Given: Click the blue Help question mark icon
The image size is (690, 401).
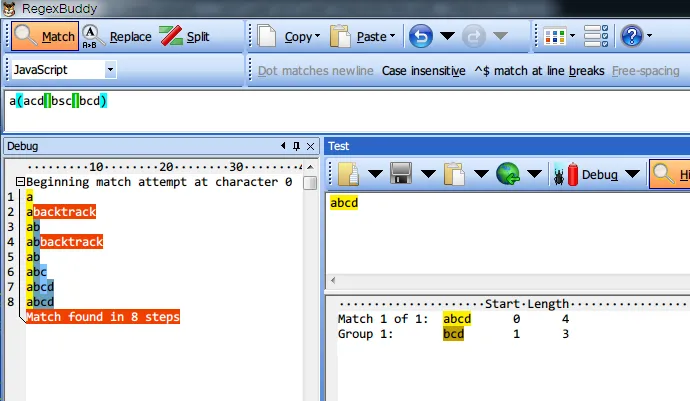Looking at the screenshot, I should (x=631, y=36).
